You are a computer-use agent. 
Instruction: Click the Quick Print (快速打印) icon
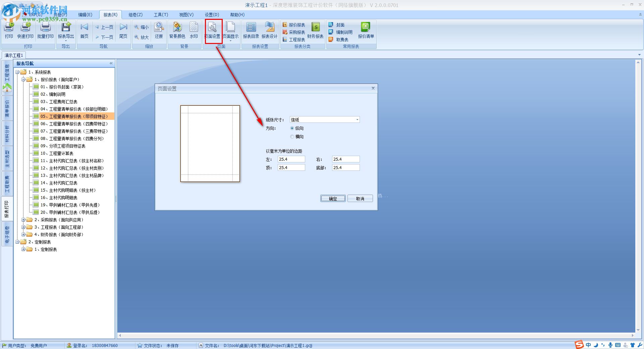click(25, 30)
